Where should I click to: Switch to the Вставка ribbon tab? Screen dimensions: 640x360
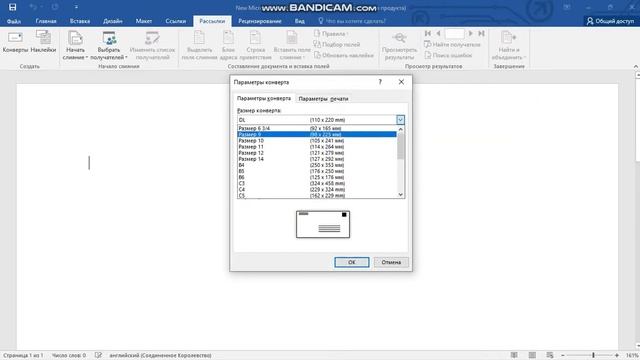pyautogui.click(x=80, y=21)
